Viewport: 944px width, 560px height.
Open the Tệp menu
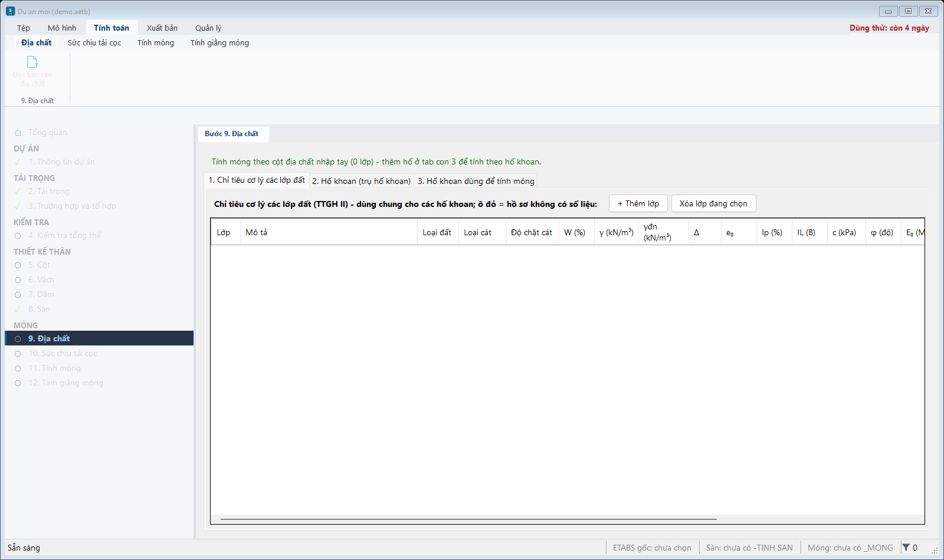click(x=24, y=28)
